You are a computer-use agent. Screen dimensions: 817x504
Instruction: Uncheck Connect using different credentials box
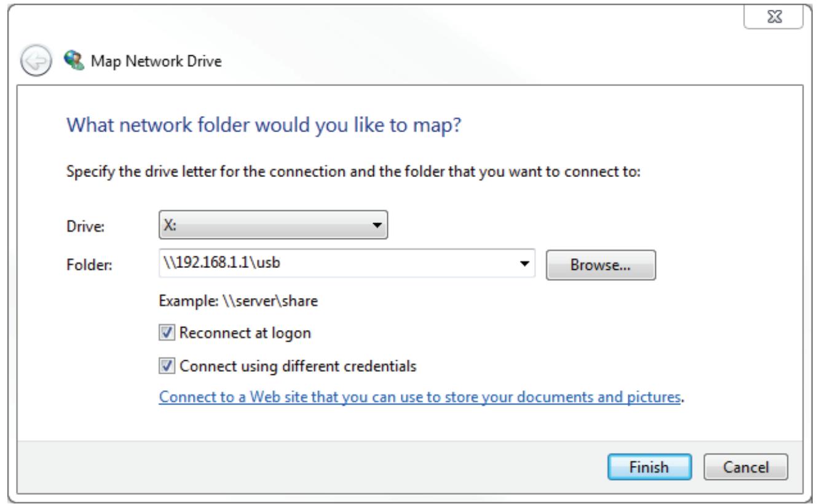coord(167,366)
